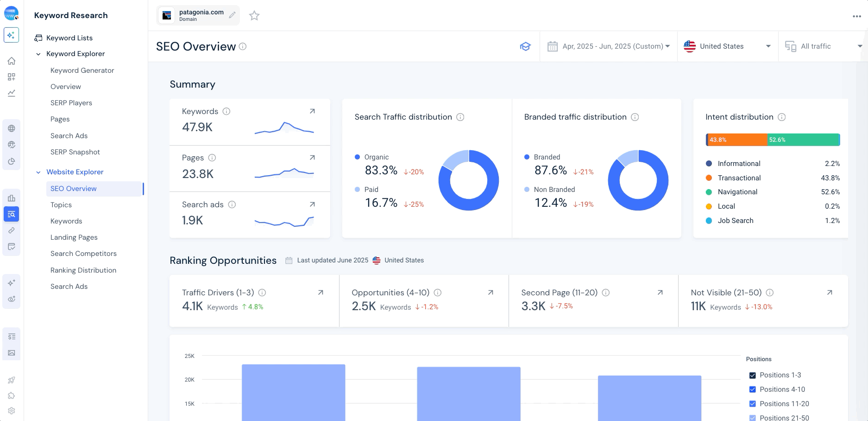Open Keywords under Website Explorer
This screenshot has height=421, width=868.
pos(66,221)
